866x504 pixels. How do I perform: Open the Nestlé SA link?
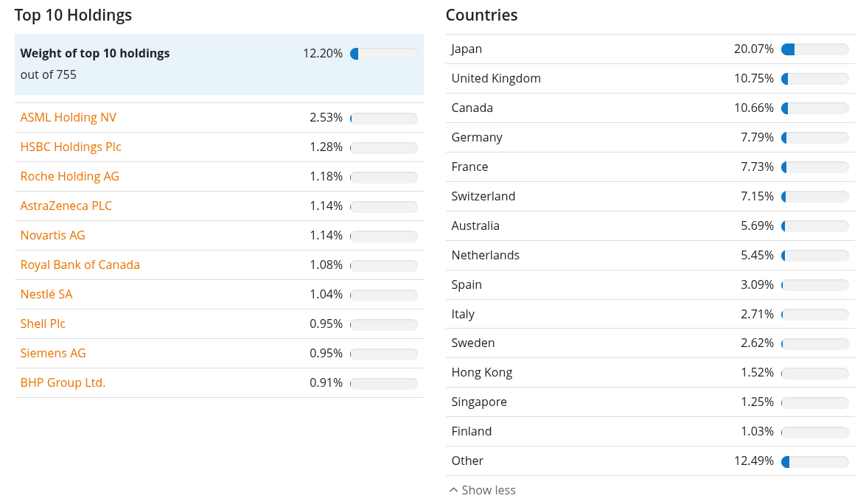pos(46,294)
